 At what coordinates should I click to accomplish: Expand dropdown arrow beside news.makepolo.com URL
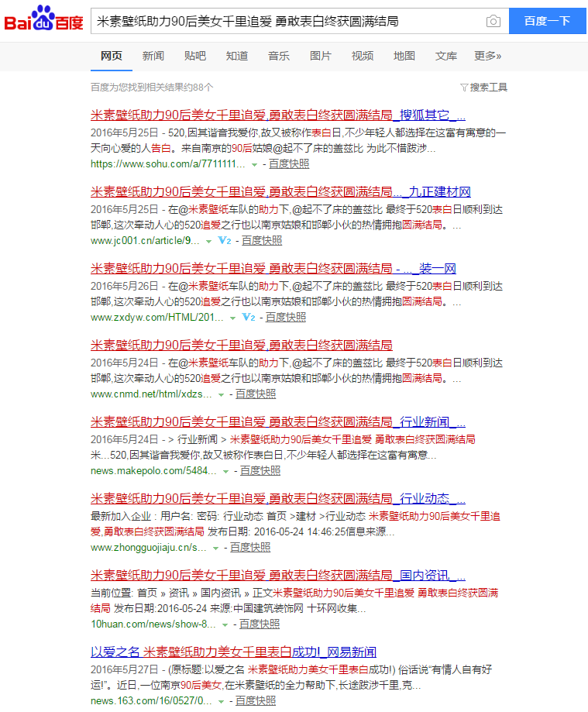pyautogui.click(x=225, y=471)
